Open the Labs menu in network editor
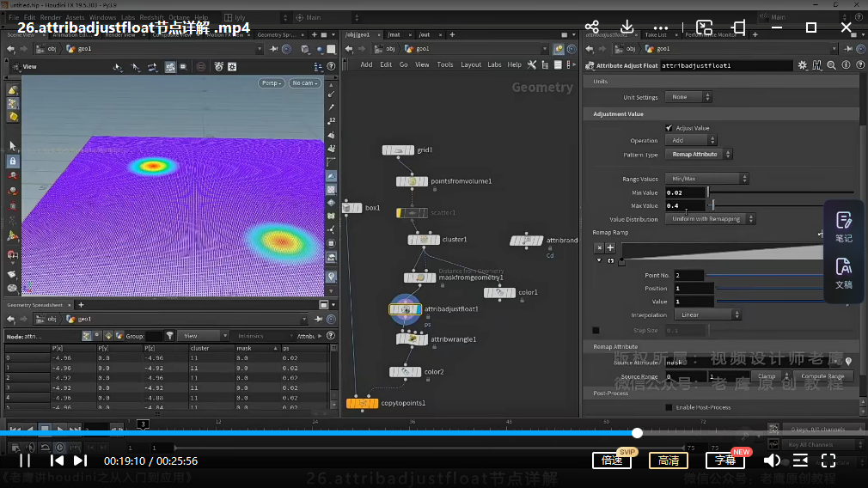This screenshot has width=868, height=488. pos(494,64)
